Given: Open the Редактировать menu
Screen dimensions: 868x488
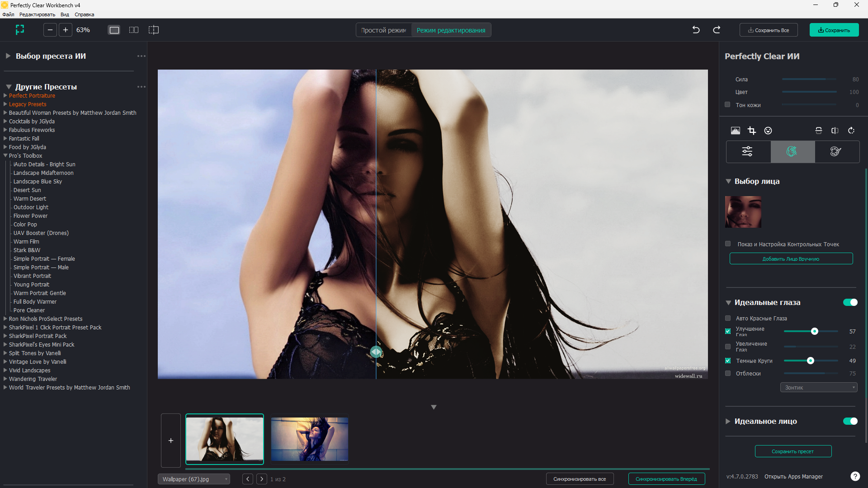Looking at the screenshot, I should 37,14.
